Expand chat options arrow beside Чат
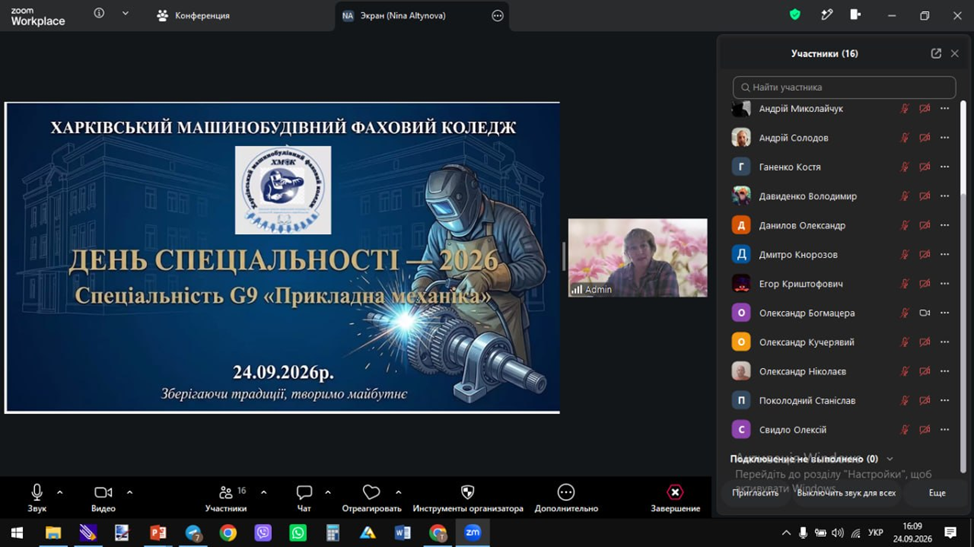The width and height of the screenshot is (974, 547). tap(328, 492)
